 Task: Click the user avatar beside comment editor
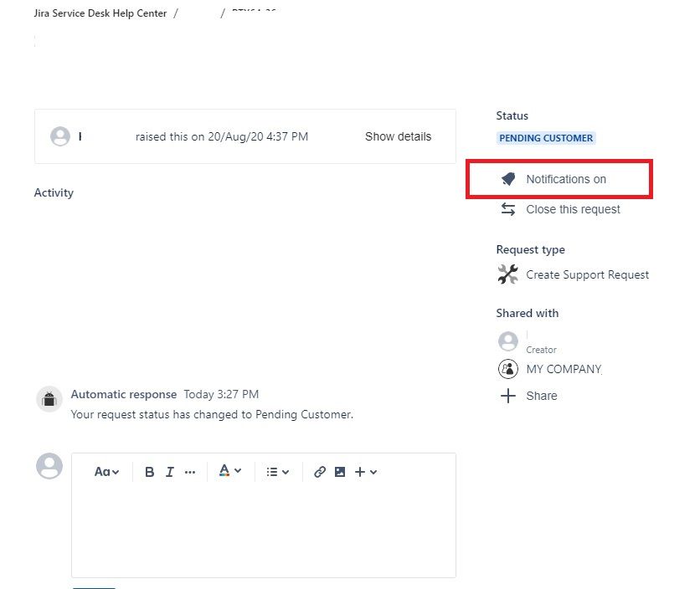pos(49,466)
